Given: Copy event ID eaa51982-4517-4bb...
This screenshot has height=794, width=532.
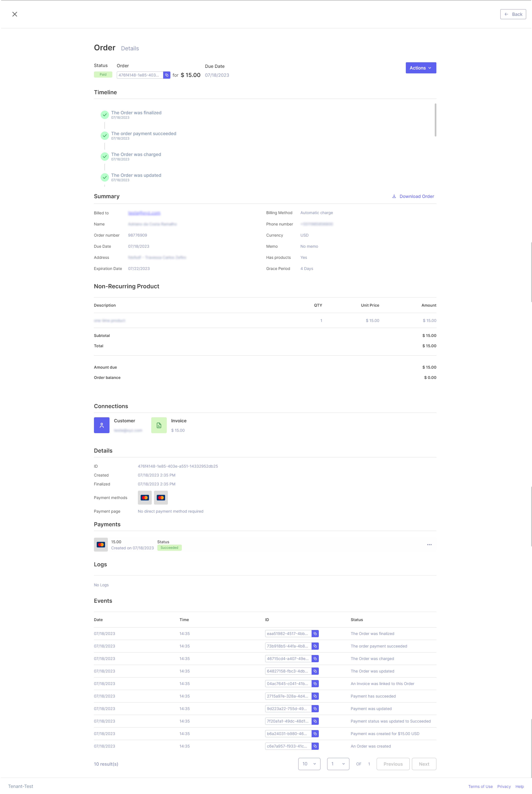Looking at the screenshot, I should [x=315, y=633].
